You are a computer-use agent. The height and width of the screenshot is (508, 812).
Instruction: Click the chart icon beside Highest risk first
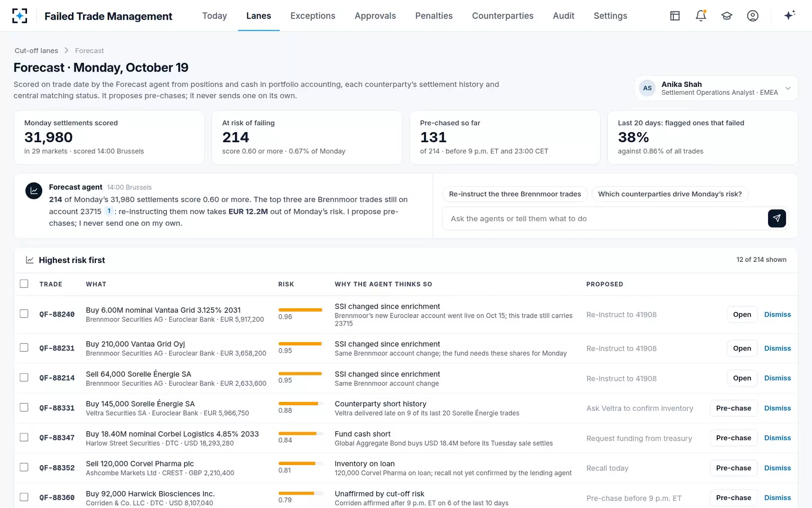[29, 260]
